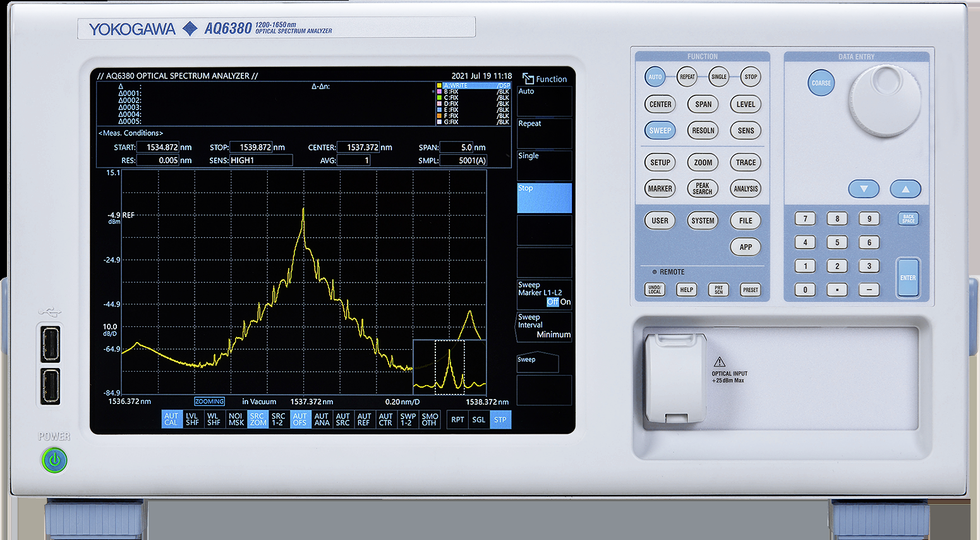Tap the ZOOMING label below the graph

pyautogui.click(x=209, y=402)
